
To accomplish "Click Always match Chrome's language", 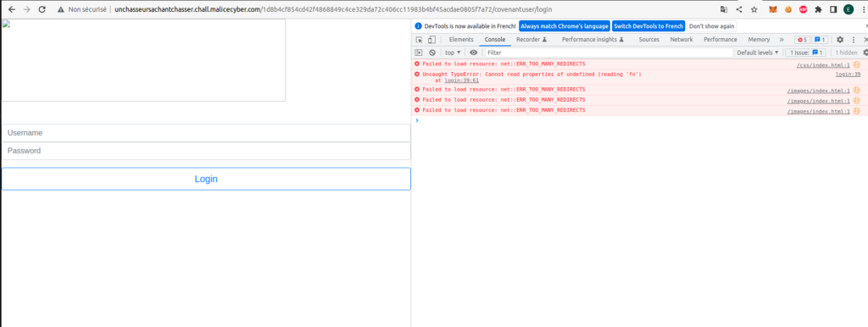I will [565, 26].
